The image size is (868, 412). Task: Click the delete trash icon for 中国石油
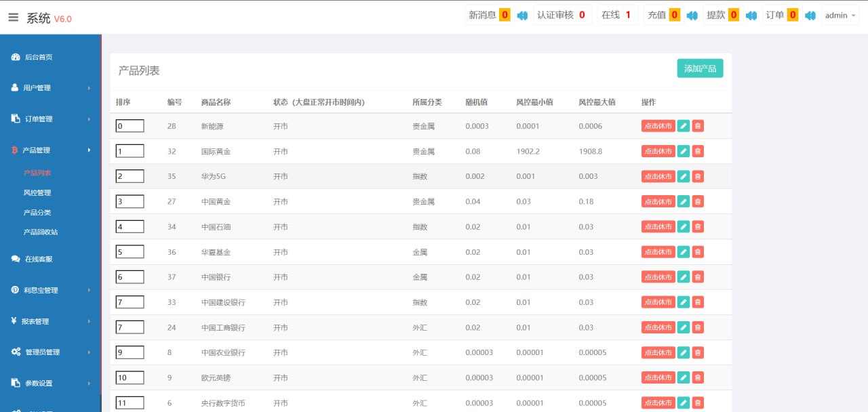coord(698,227)
